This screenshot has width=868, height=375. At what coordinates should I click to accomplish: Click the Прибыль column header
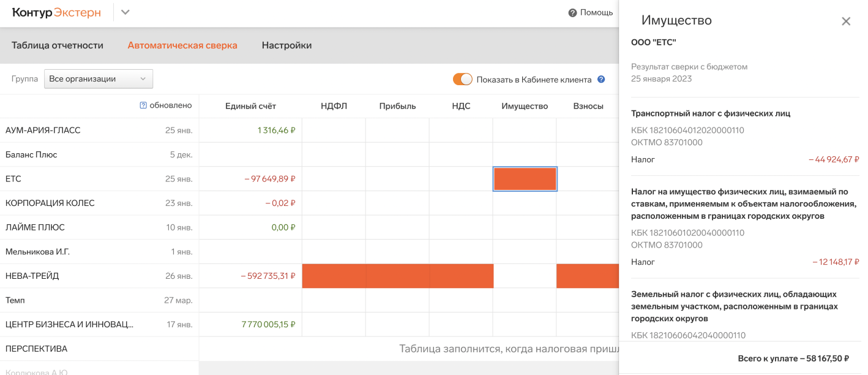coord(397,106)
